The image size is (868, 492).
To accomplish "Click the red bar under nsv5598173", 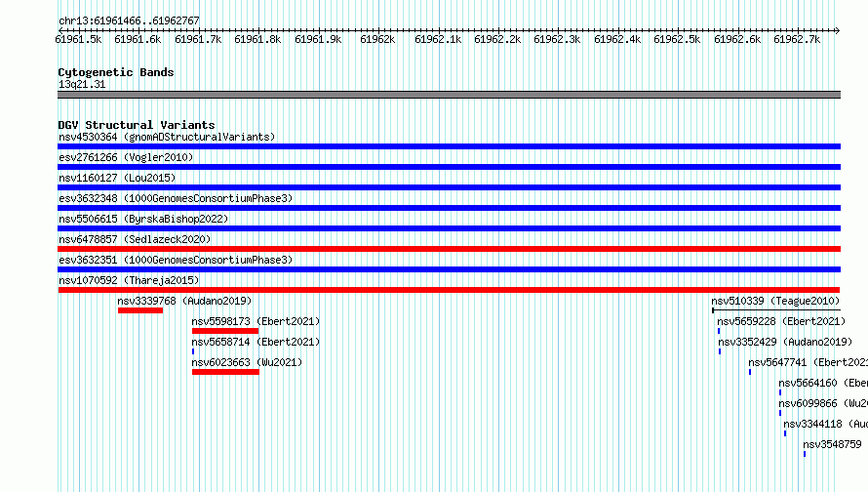I will pyautogui.click(x=225, y=331).
